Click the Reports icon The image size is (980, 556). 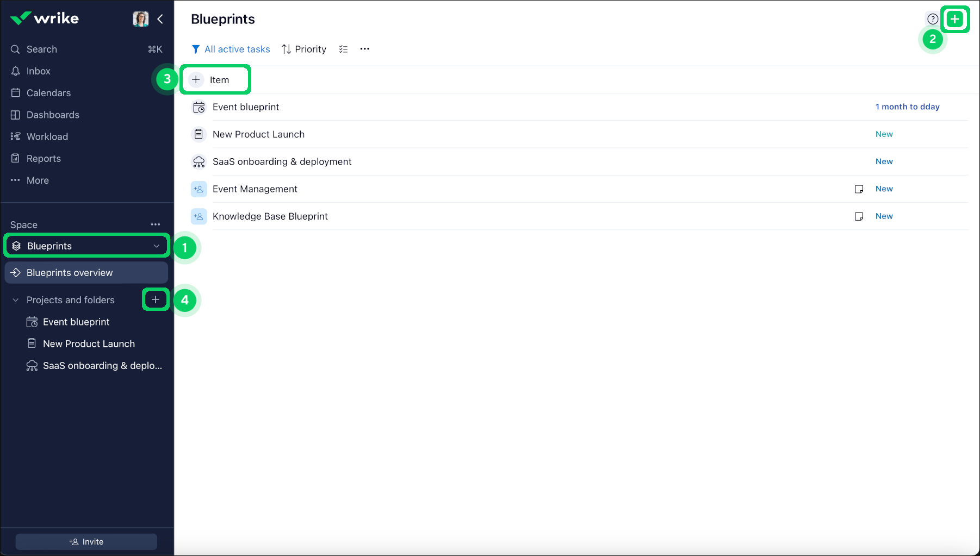tap(15, 159)
